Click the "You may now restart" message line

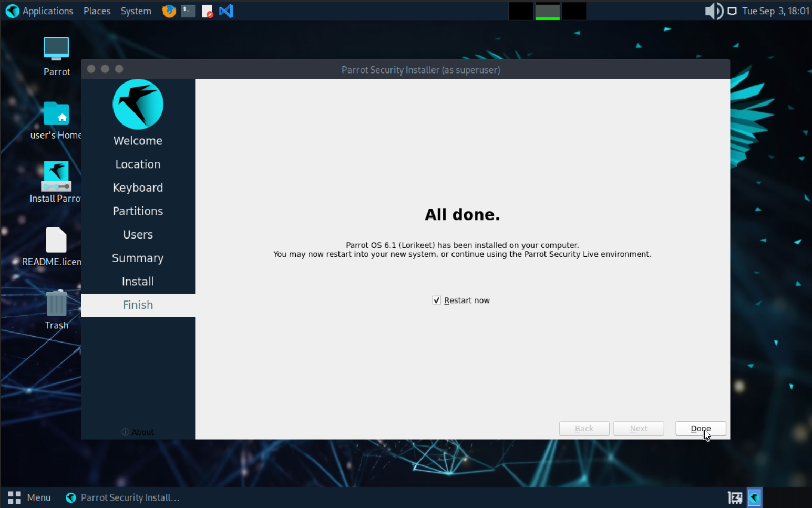pyautogui.click(x=462, y=254)
